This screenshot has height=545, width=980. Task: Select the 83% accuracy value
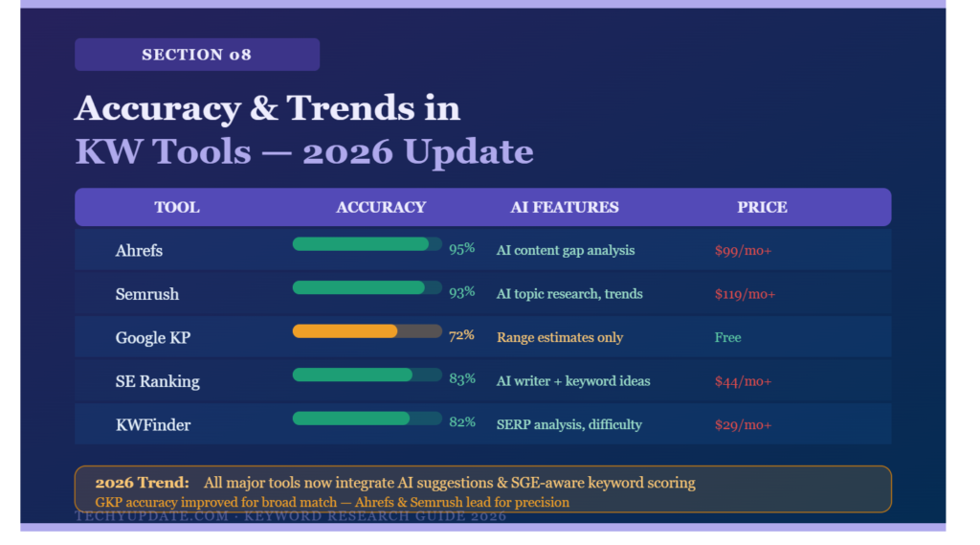462,378
